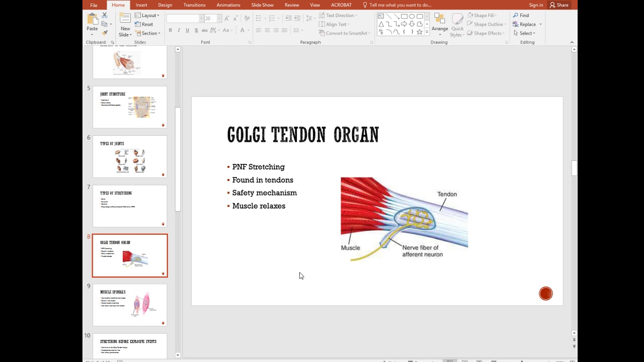Switch to the Design tab
The height and width of the screenshot is (362, 644).
tap(165, 5)
